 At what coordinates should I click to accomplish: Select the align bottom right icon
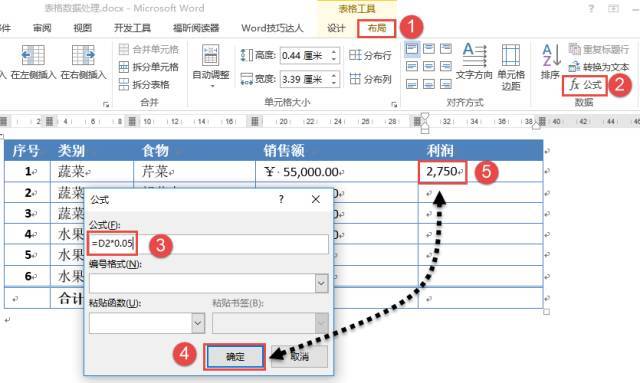pos(446,84)
